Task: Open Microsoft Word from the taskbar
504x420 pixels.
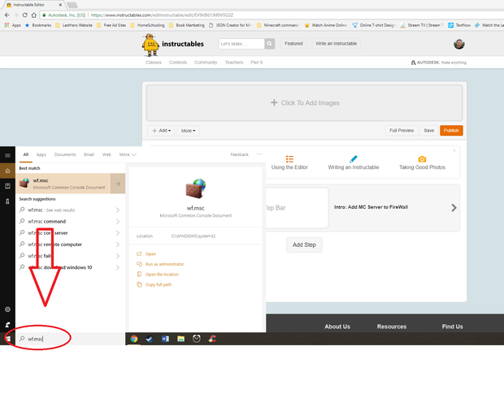Action: pyautogui.click(x=165, y=339)
